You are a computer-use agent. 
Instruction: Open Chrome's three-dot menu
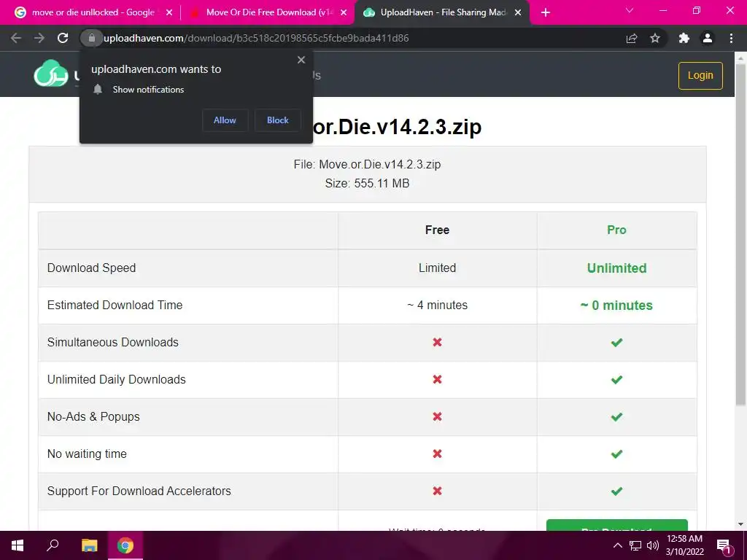731,38
